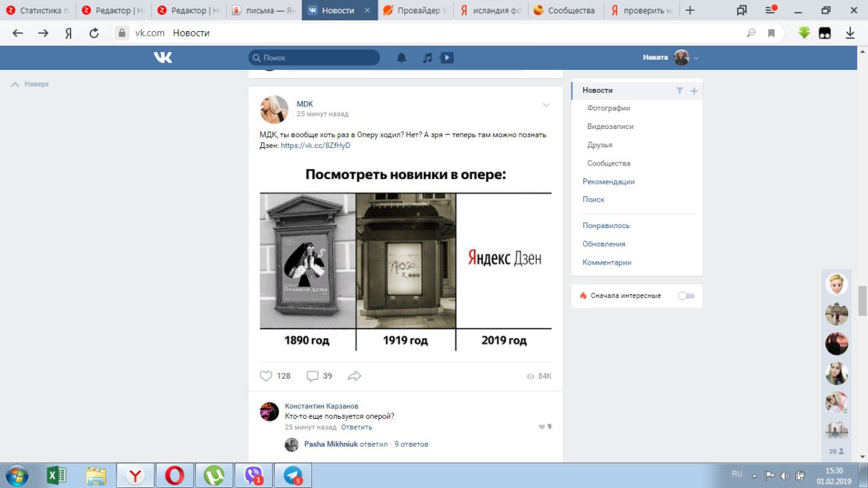Open the Видеозаписи feed section
Viewport: 868px width, 488px height.
point(610,127)
